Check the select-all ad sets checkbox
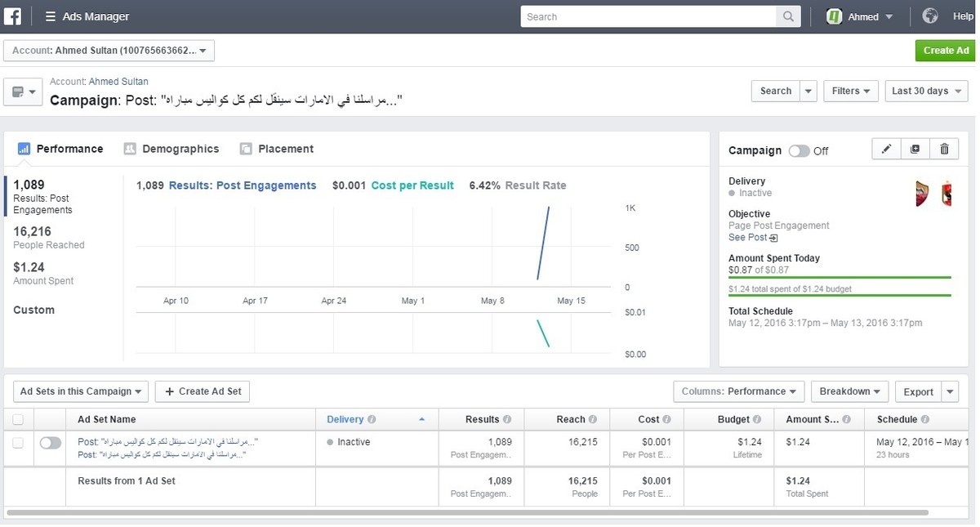The width and height of the screenshot is (980, 527). (18, 420)
